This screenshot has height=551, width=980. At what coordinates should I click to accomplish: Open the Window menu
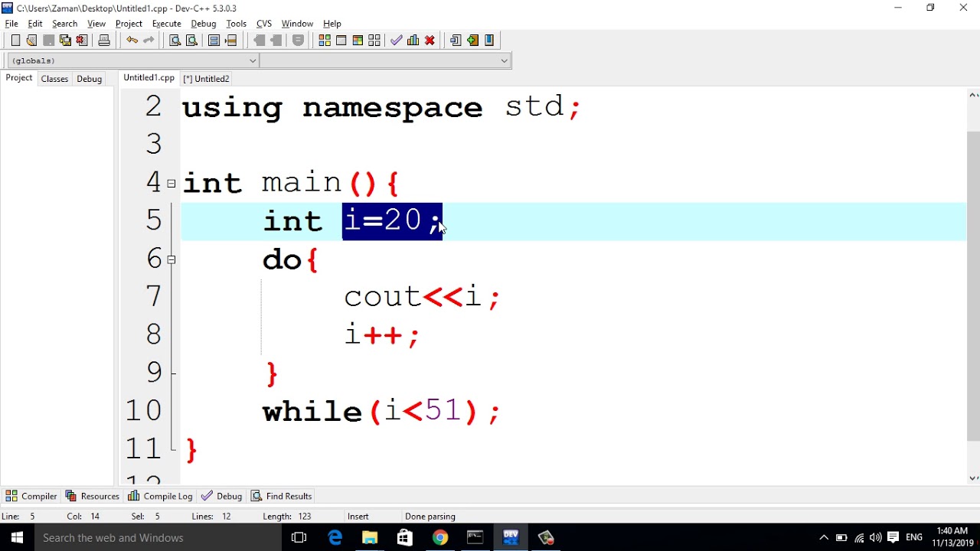[x=297, y=24]
